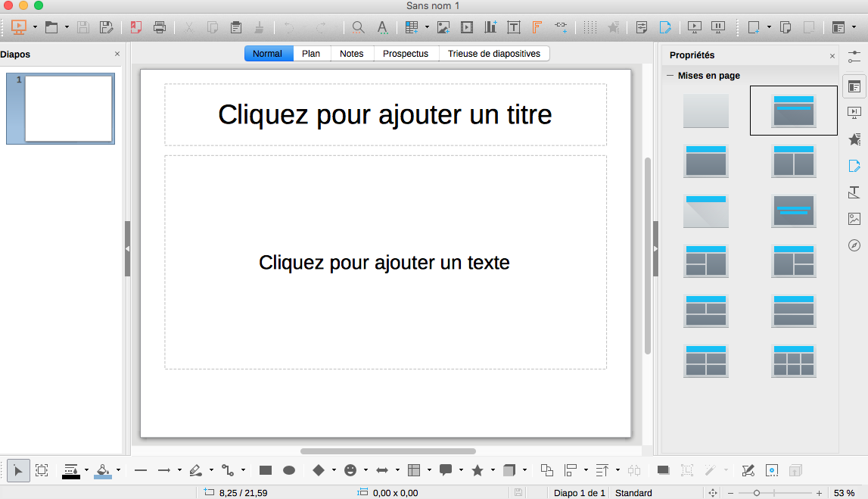Open the slide layout dropdown arrow
The image size is (868, 499).
pyautogui.click(x=854, y=27)
